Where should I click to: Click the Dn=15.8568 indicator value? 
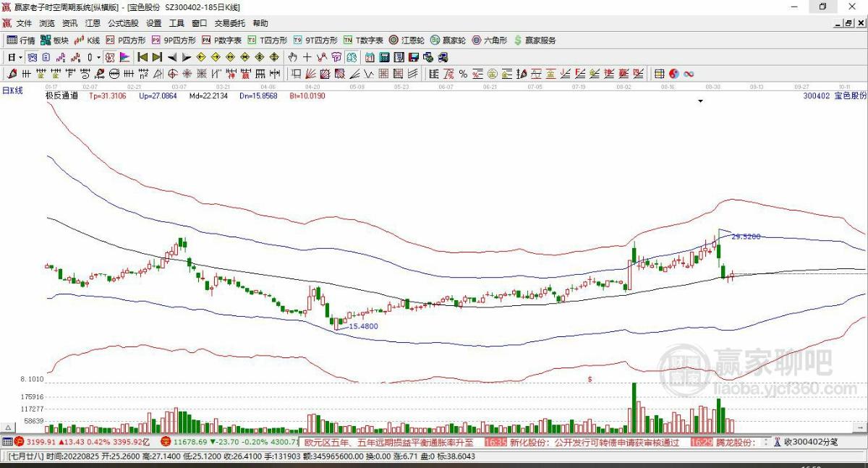click(258, 95)
